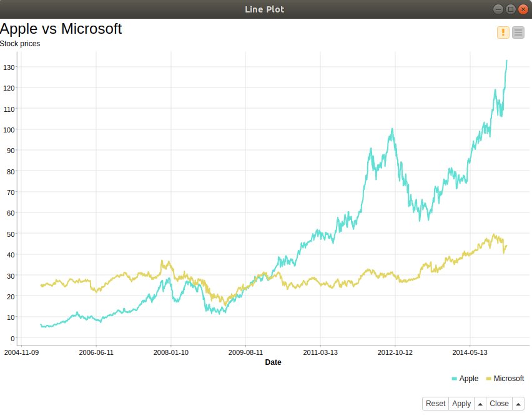Toggle the Microsoft legend color swatch
Screen dimensions: 532x418
click(x=488, y=379)
